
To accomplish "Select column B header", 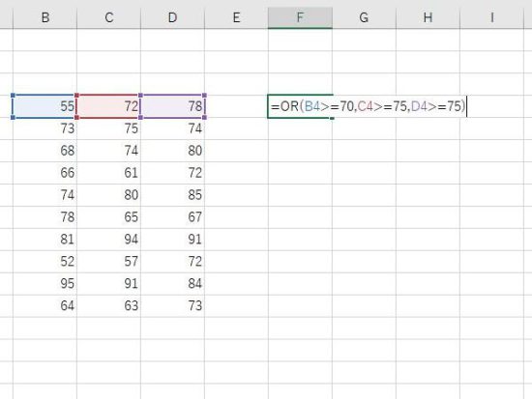I will point(45,17).
